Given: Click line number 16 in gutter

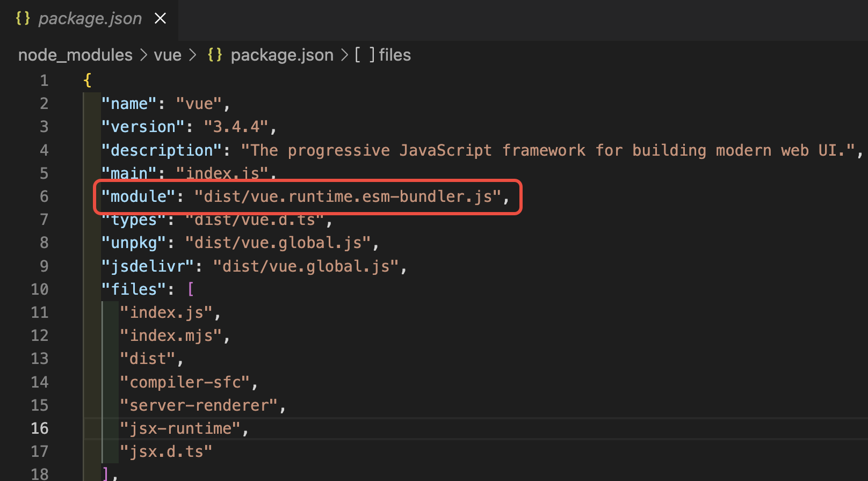Looking at the screenshot, I should coord(40,428).
